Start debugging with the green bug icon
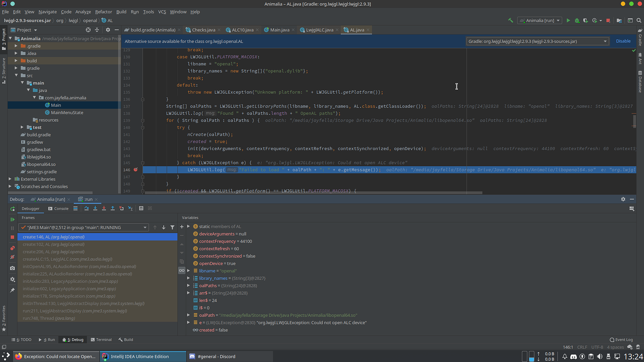 tap(577, 20)
